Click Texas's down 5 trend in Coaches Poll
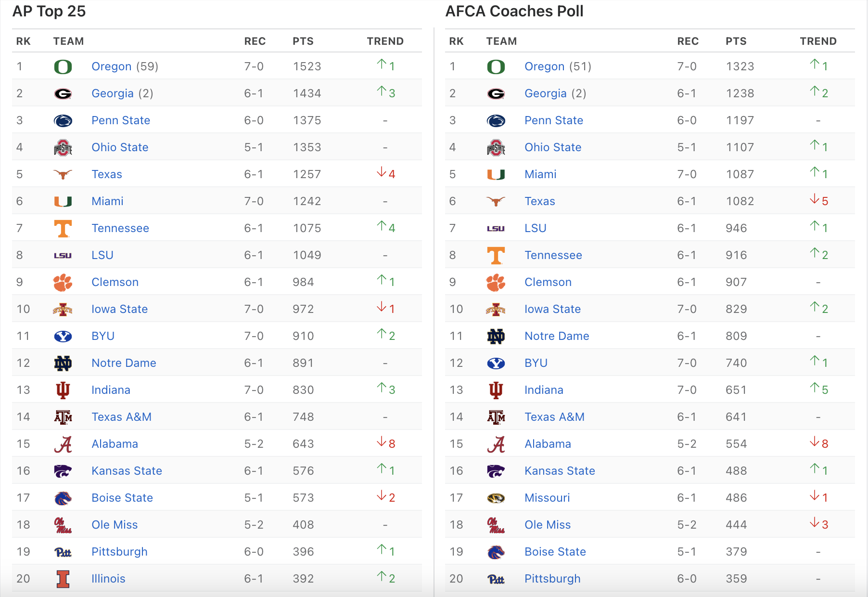Screen dimensions: 868x597 pos(819,200)
